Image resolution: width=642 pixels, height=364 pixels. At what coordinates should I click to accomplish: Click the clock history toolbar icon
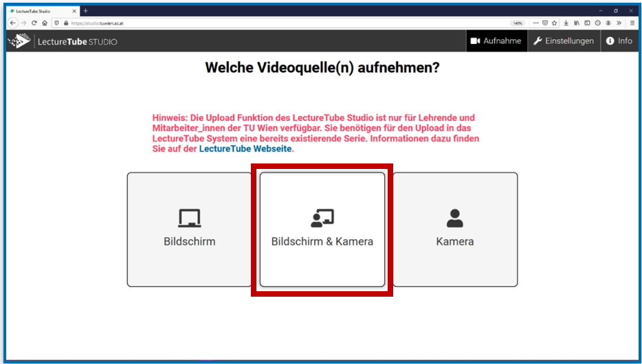click(598, 23)
